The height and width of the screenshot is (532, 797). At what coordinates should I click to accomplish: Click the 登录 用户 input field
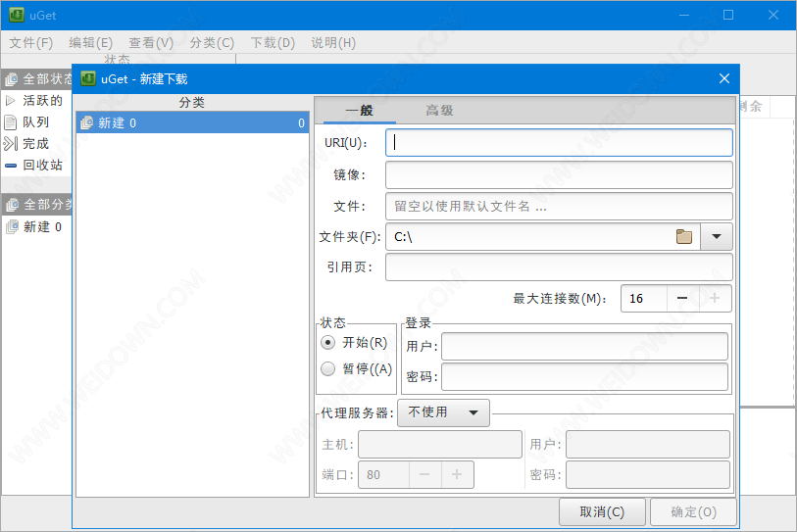584,347
